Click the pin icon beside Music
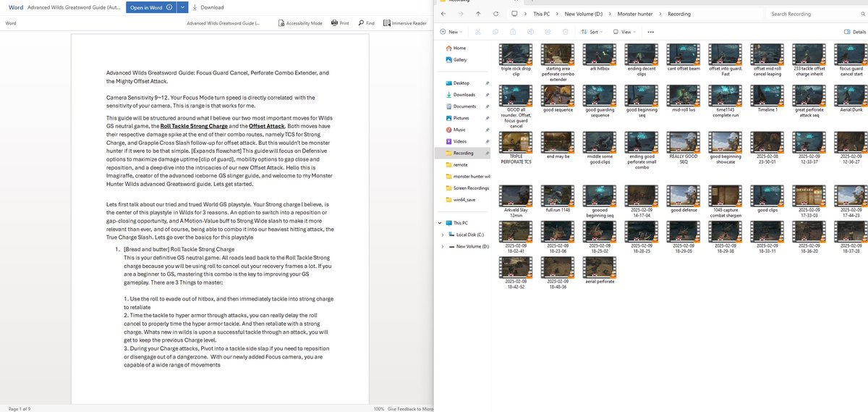This screenshot has height=412, width=868. (488, 130)
